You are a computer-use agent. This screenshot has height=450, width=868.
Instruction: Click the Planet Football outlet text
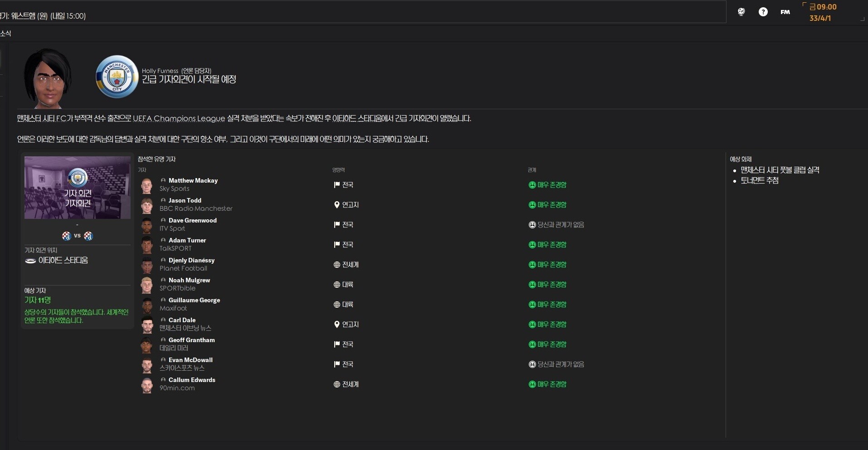pyautogui.click(x=183, y=268)
